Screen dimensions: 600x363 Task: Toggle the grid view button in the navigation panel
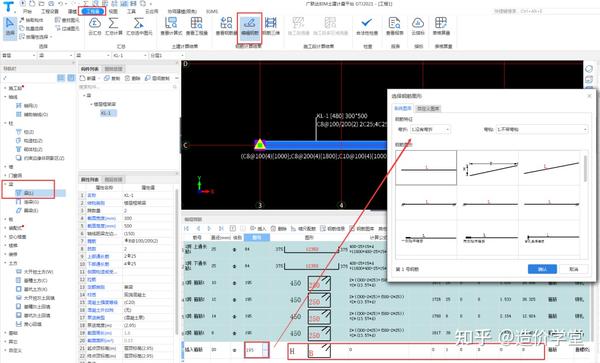pyautogui.click(x=71, y=78)
